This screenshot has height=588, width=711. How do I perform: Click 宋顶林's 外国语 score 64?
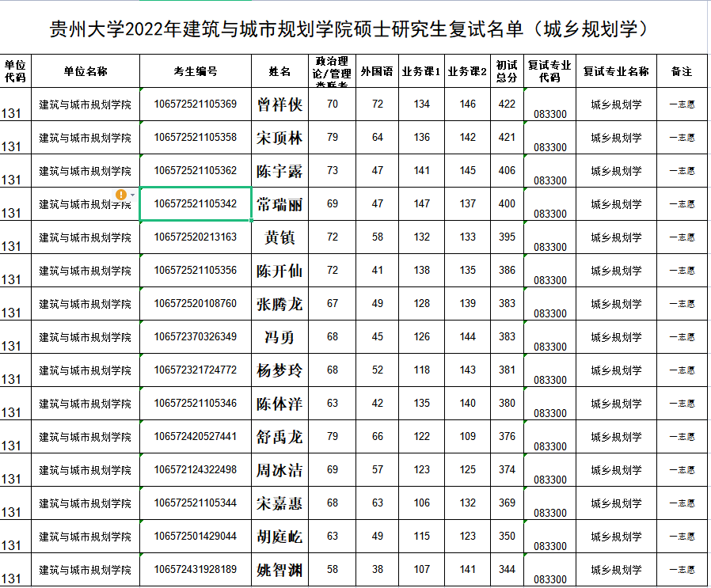(377, 138)
